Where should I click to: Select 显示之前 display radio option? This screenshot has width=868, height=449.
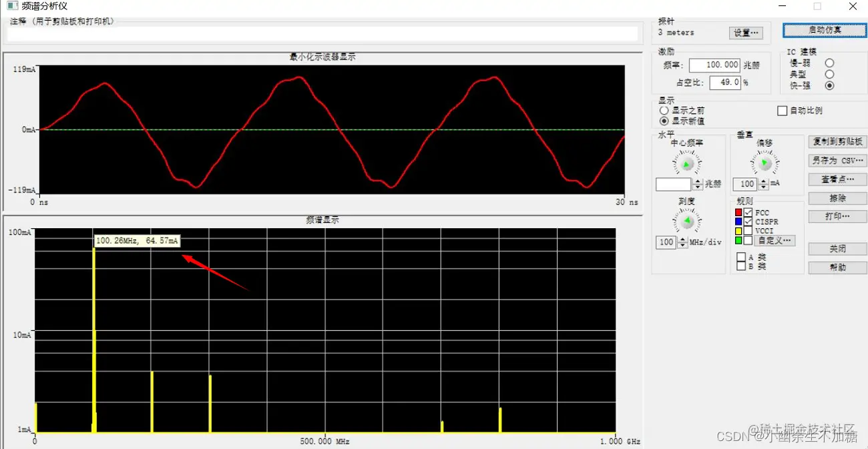click(x=664, y=111)
